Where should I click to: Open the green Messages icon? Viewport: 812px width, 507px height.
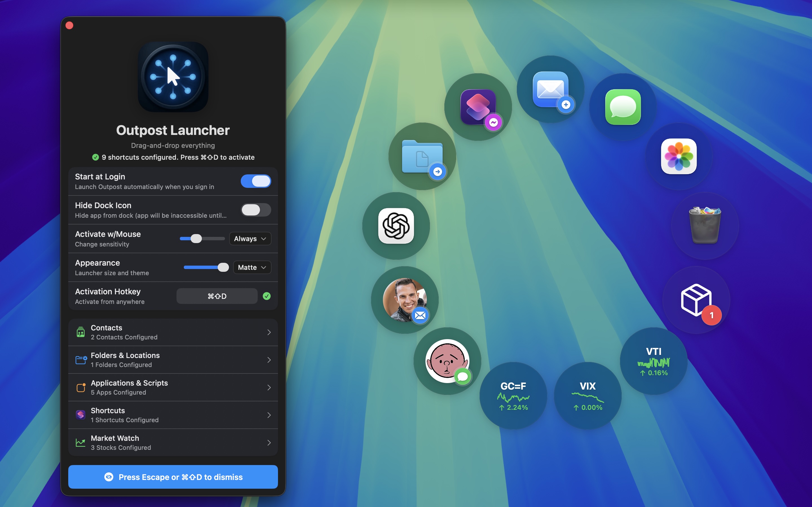[x=623, y=107]
